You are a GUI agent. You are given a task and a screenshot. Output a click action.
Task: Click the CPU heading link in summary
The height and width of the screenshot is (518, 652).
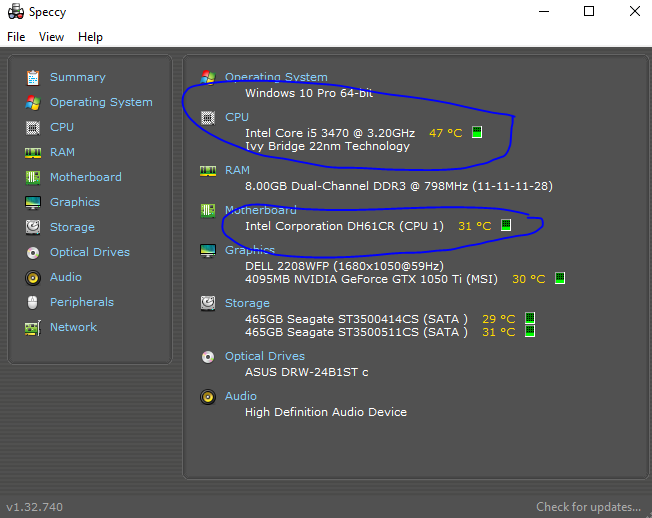(x=237, y=117)
